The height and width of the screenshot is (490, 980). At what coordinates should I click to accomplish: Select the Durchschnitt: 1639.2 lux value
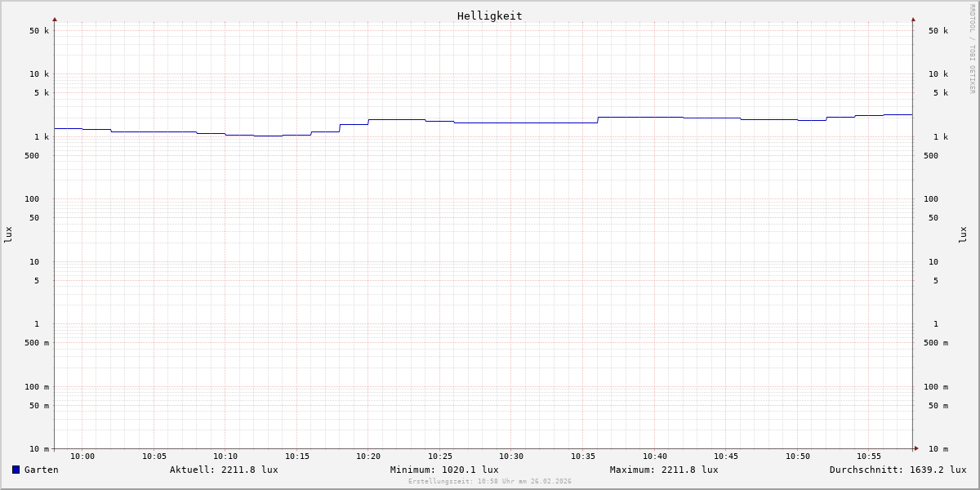pyautogui.click(x=898, y=470)
